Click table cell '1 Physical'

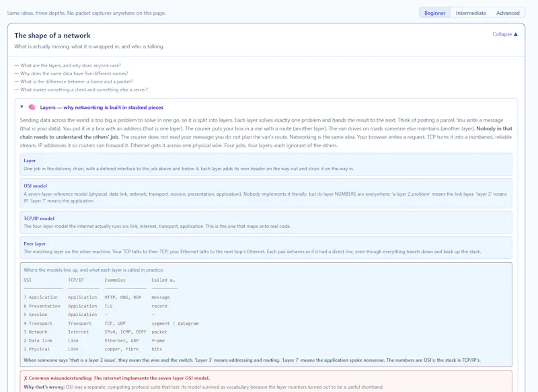37,349
